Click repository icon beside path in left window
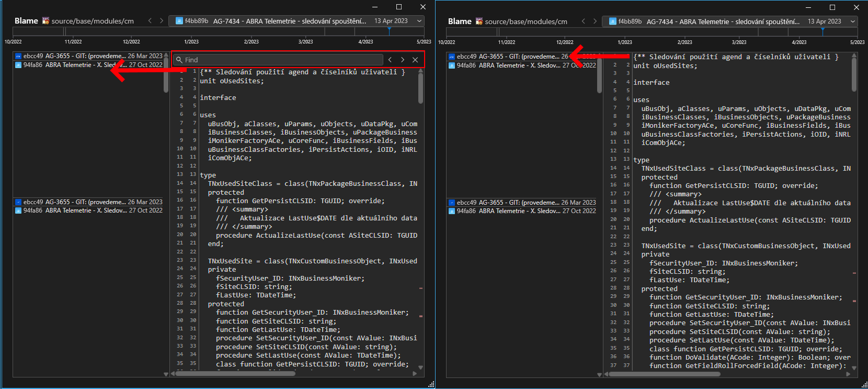 coord(45,21)
